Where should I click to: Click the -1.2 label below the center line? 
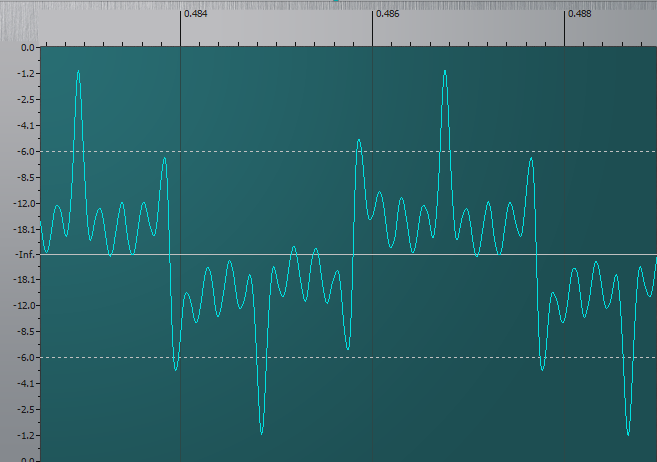click(x=27, y=435)
